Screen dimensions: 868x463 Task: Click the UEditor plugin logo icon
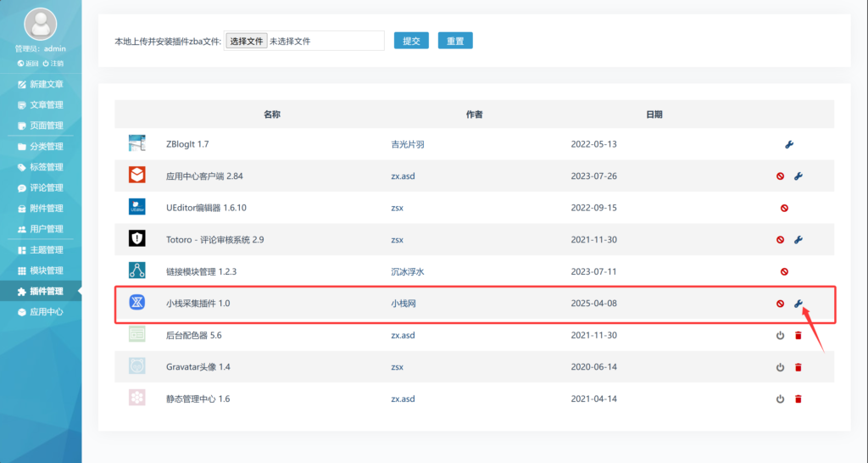click(x=136, y=207)
